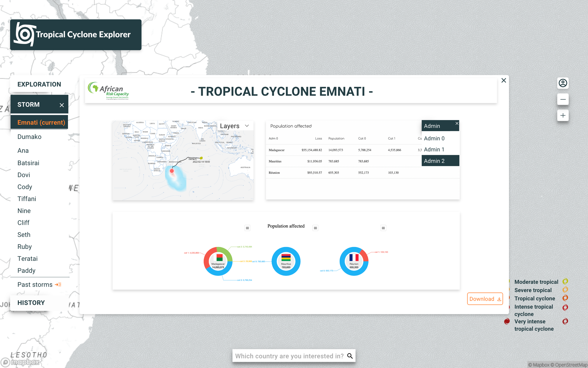Select storm Batsirai
588x368 pixels.
point(28,163)
